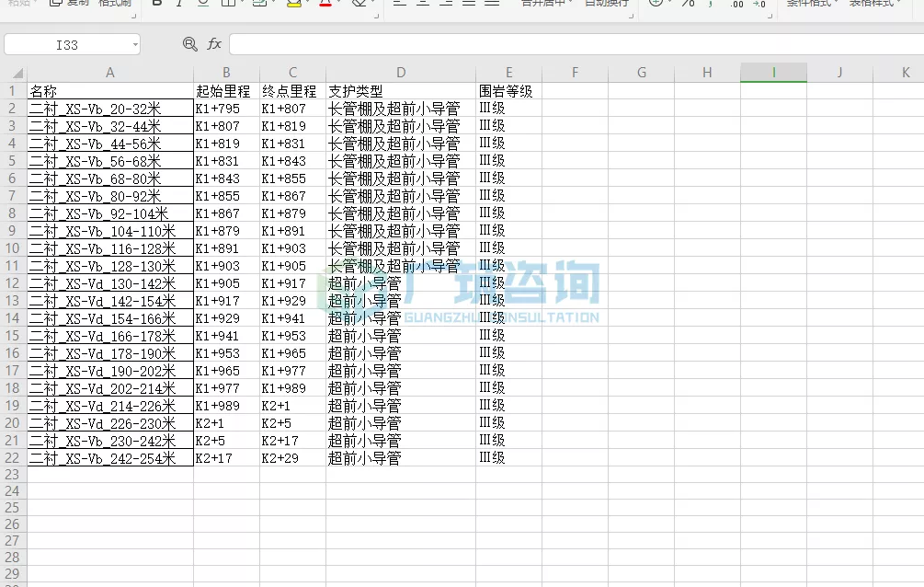The height and width of the screenshot is (587, 924).
Task: Click 长管棚及超前小导管 cell in row 7
Action: click(x=401, y=196)
